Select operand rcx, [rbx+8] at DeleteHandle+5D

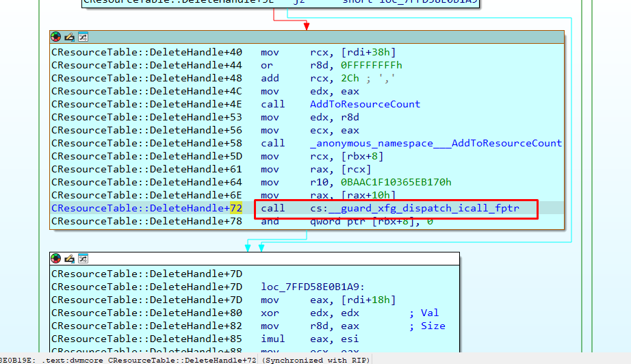point(346,156)
